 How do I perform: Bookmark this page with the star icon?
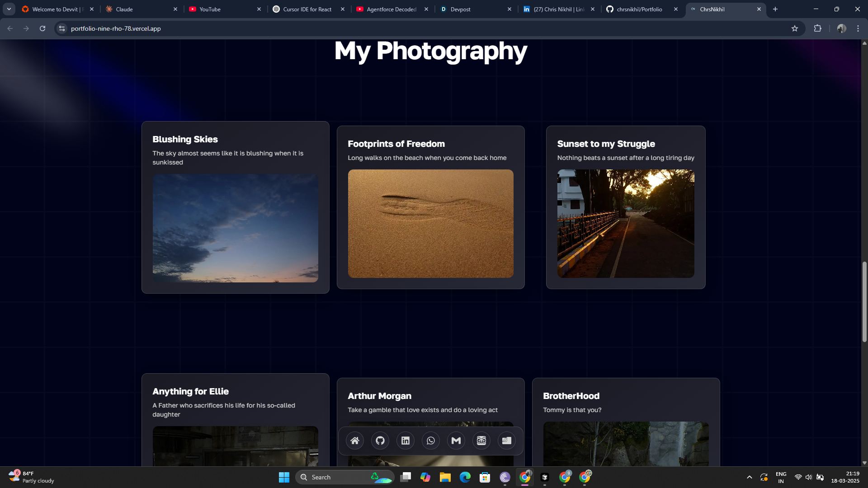tap(795, 28)
